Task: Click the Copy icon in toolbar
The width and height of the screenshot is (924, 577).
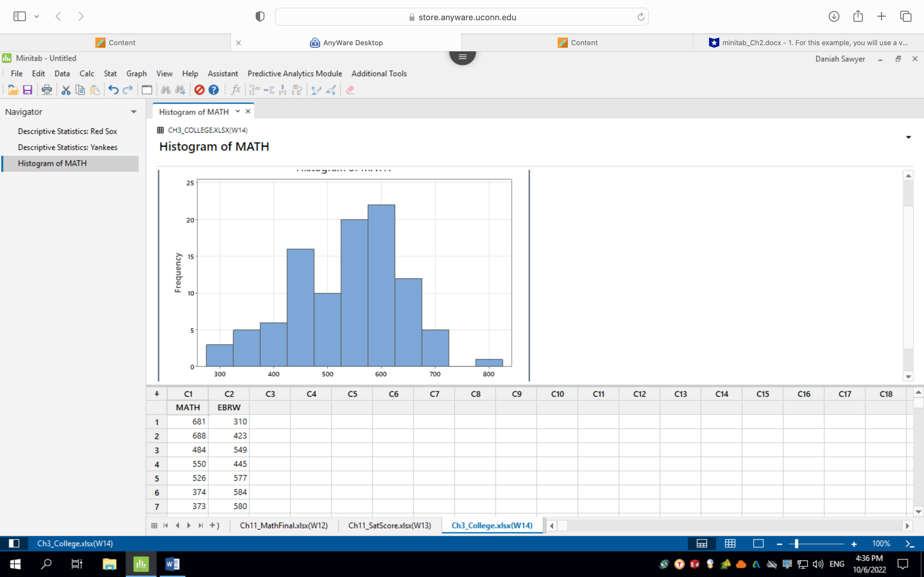Action: tap(80, 90)
